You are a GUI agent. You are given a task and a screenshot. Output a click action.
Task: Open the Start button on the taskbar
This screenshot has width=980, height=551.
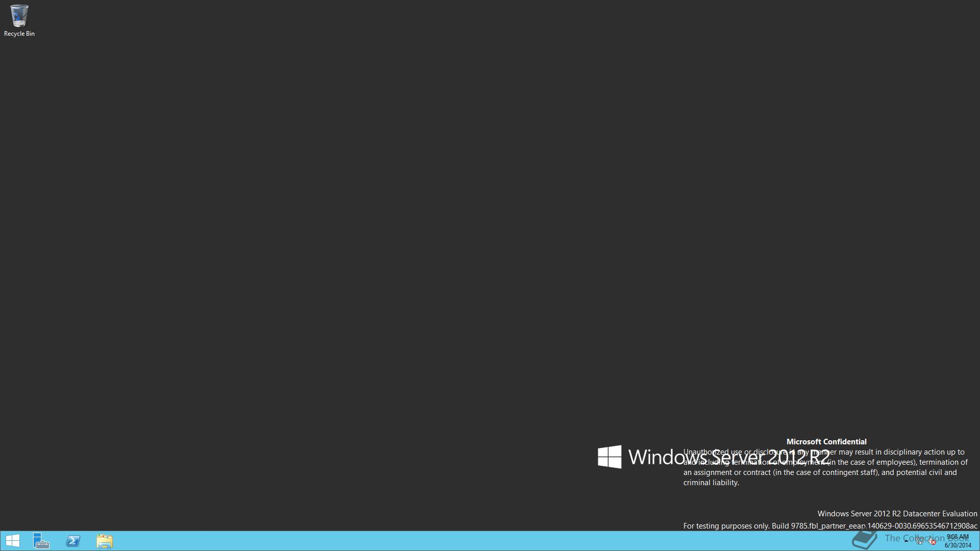(x=13, y=541)
